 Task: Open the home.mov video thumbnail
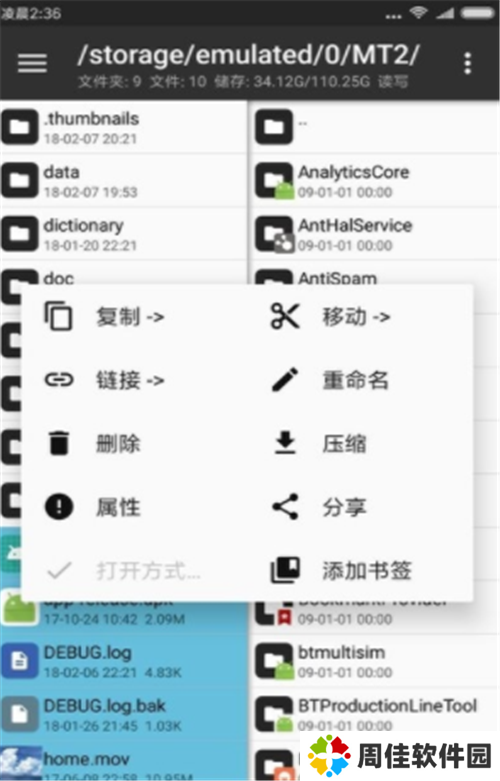(x=20, y=762)
